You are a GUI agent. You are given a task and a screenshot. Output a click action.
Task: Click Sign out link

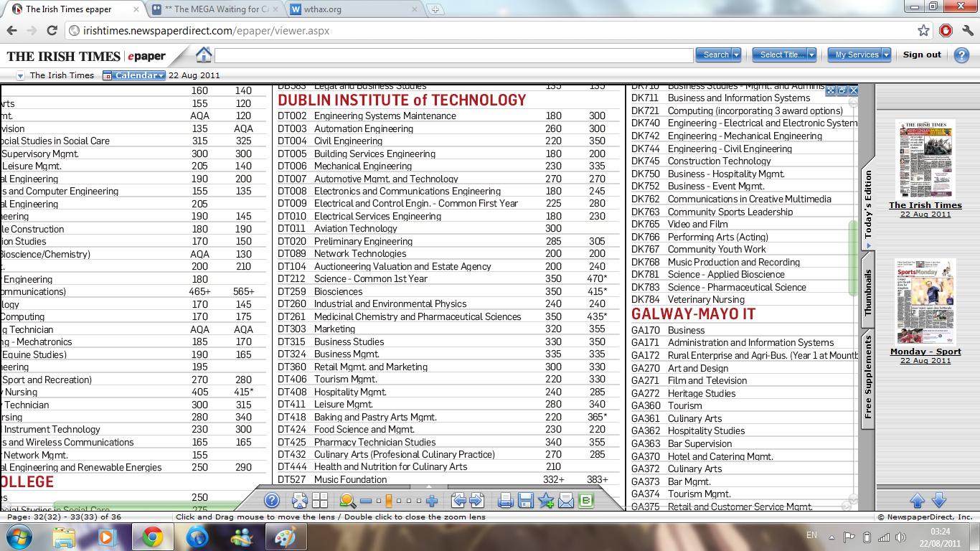[x=922, y=55]
